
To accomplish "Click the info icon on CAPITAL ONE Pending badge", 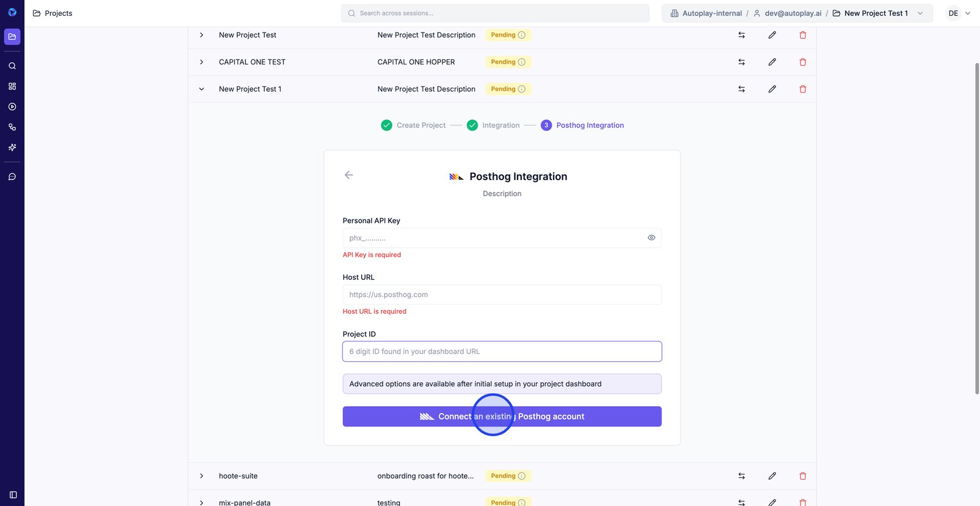I will click(x=522, y=62).
